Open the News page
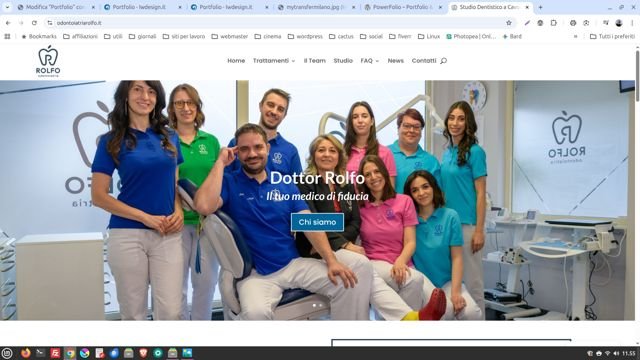This screenshot has height=360, width=640. point(396,61)
